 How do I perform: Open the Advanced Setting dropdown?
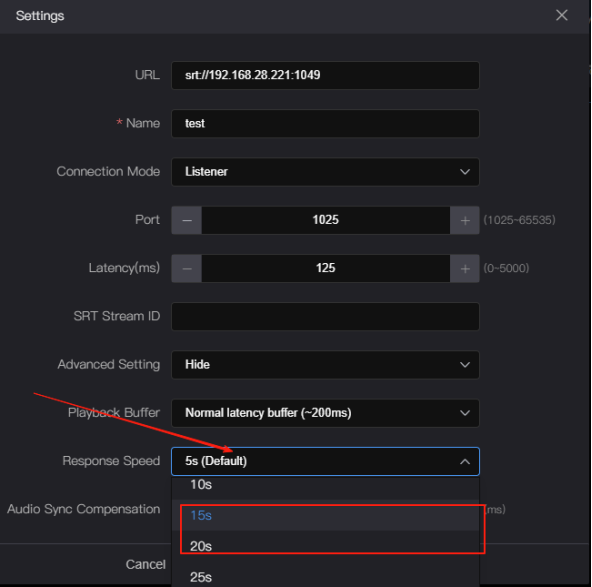coord(325,365)
